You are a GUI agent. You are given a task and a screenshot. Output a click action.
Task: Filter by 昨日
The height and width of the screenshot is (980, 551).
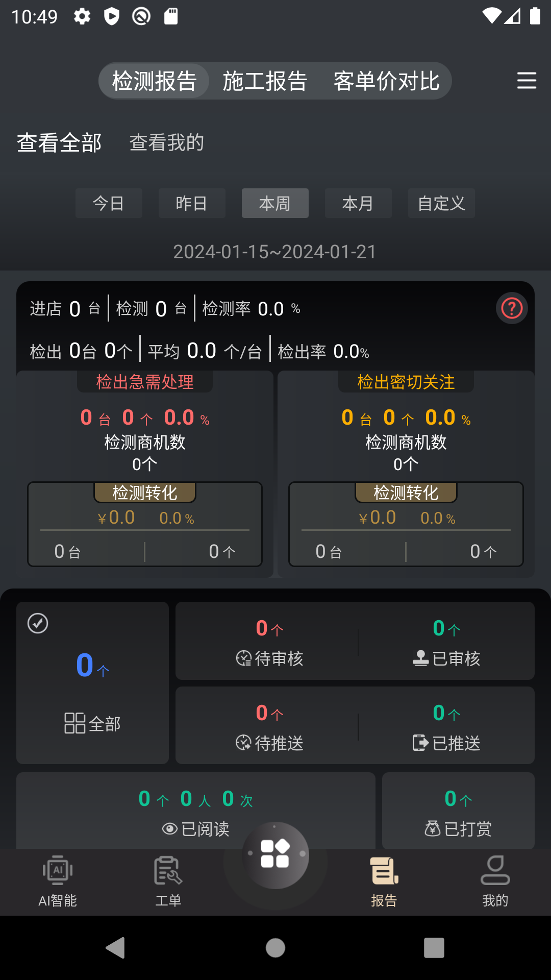click(x=192, y=203)
